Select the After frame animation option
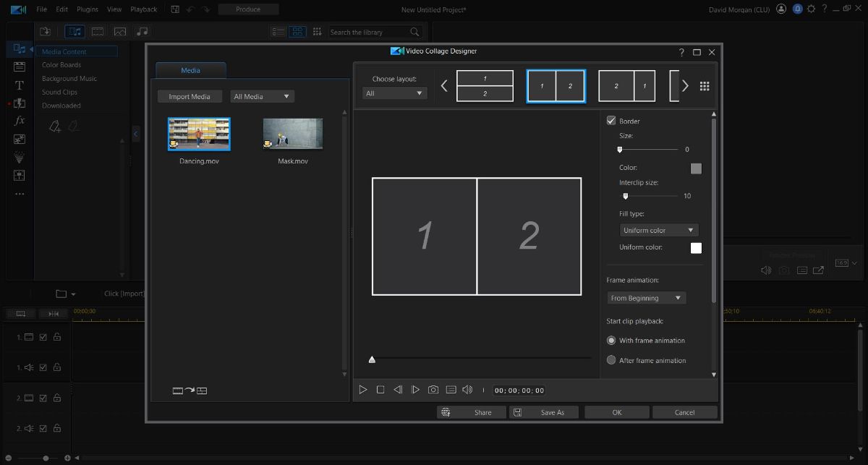Viewport: 868px width, 465px height. (611, 360)
